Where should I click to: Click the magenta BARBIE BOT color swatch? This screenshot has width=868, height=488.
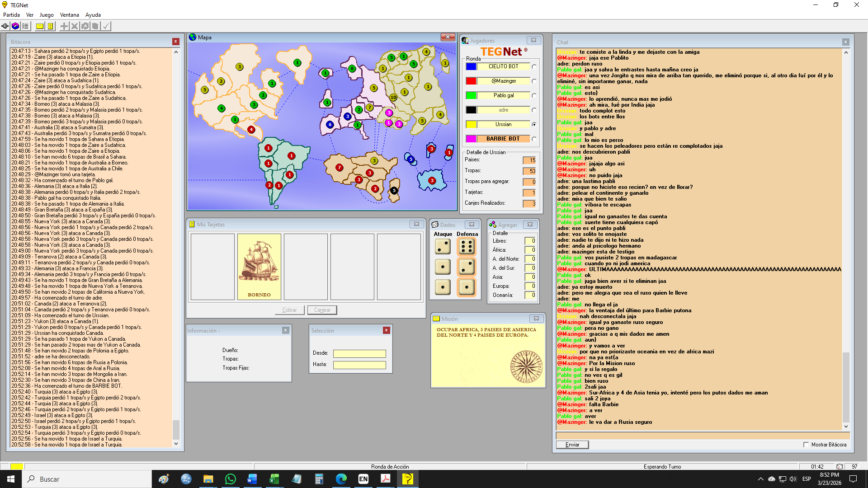[x=471, y=139]
